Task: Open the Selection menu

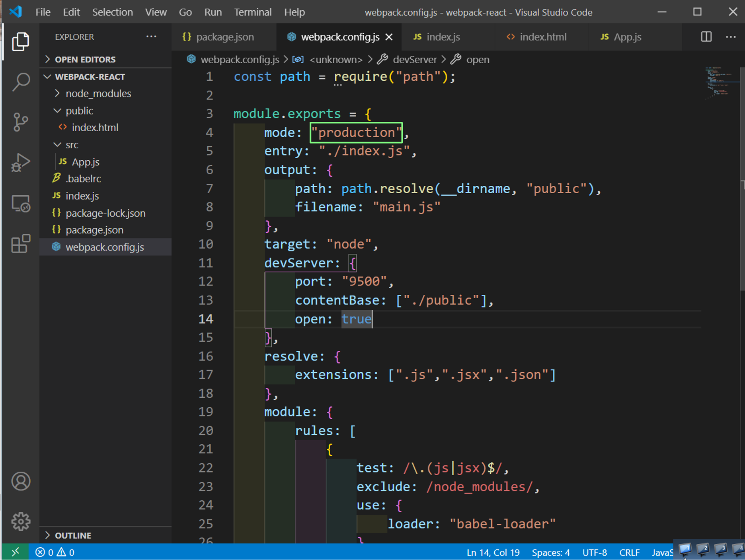Action: [x=113, y=12]
